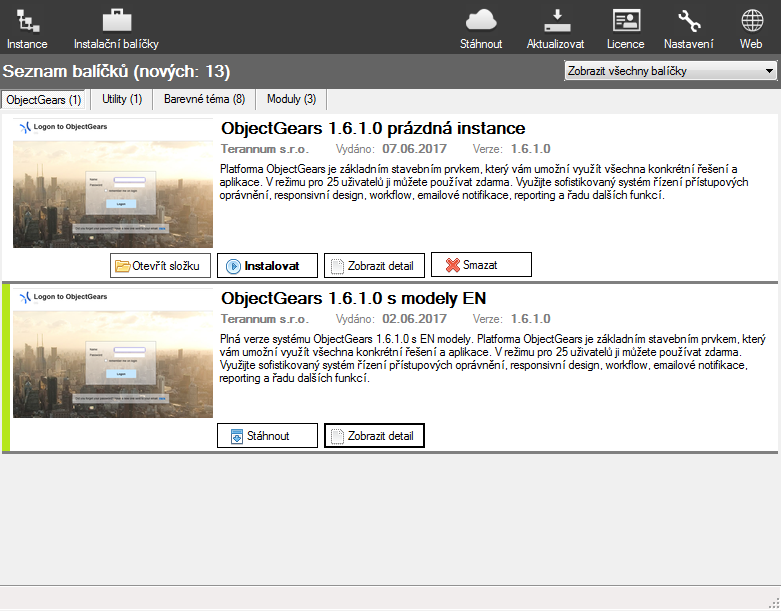Screen dimensions: 781x611
Task: Click the Otevřít složku button
Action: click(x=160, y=265)
